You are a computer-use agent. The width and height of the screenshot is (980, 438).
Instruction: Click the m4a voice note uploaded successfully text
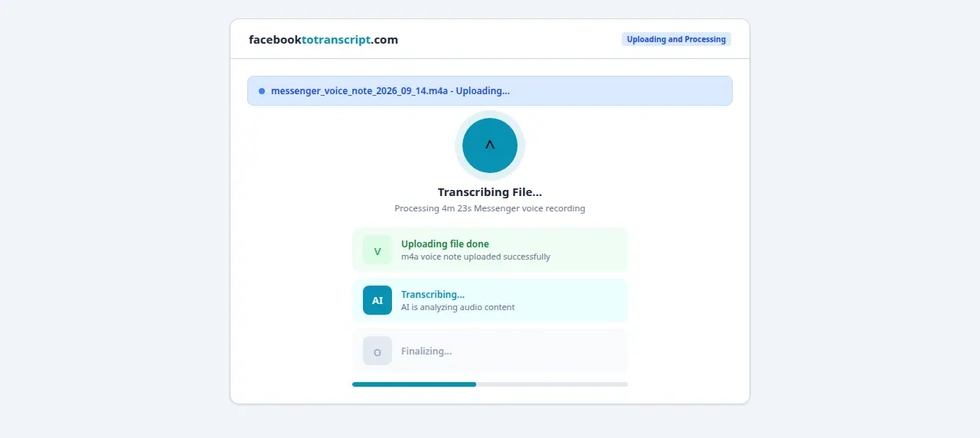tap(475, 257)
